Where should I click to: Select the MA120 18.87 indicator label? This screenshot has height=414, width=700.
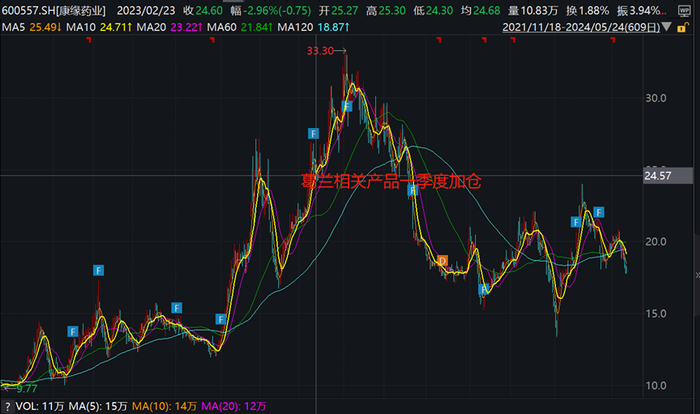coord(313,27)
